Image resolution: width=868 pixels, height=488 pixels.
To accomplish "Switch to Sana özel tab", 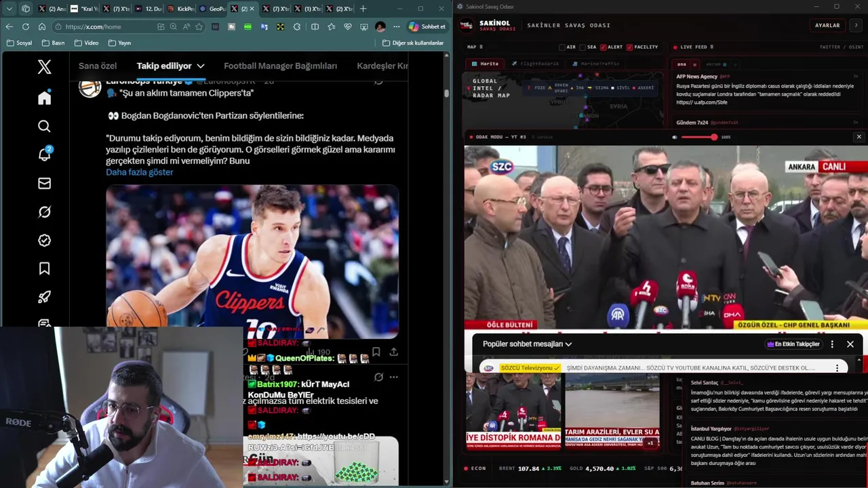I will click(98, 66).
